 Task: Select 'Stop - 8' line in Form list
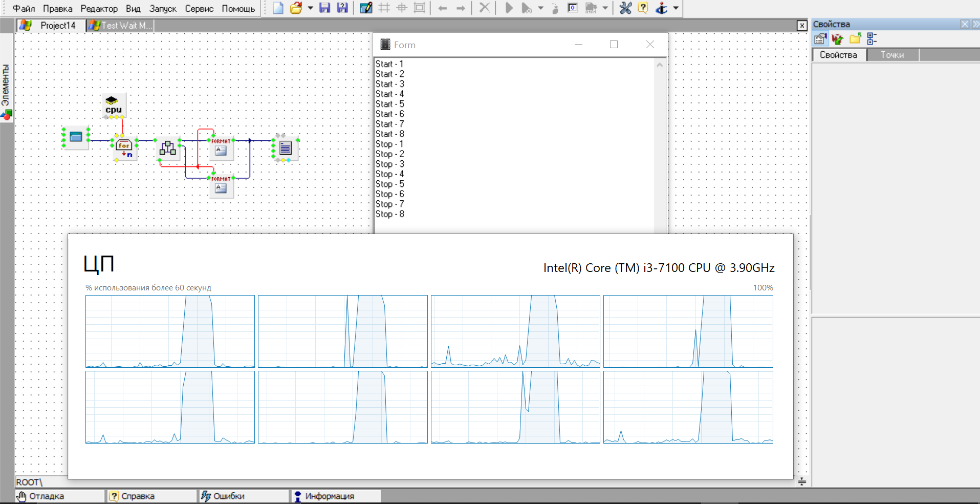click(390, 214)
